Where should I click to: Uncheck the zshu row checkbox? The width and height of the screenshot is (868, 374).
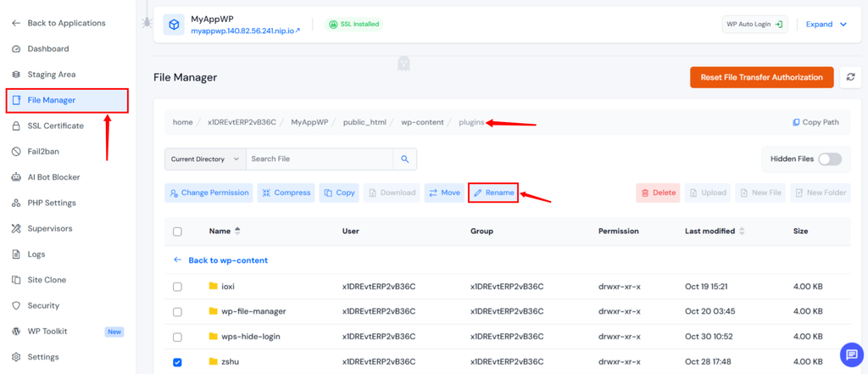coord(177,362)
